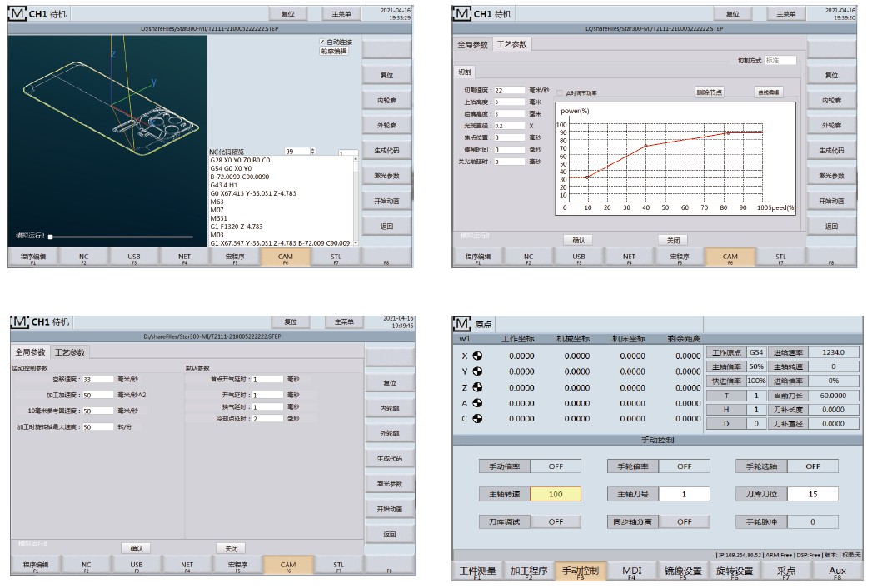Switch to the 工艺参数 tab in the global parameters panel
Image resolution: width=872 pixels, height=588 pixels.
70,352
